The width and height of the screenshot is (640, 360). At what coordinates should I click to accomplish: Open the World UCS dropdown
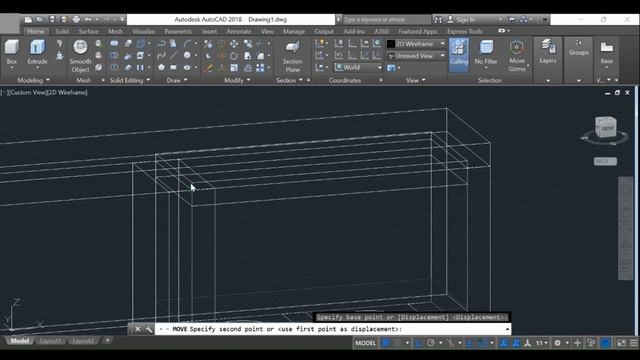358,67
